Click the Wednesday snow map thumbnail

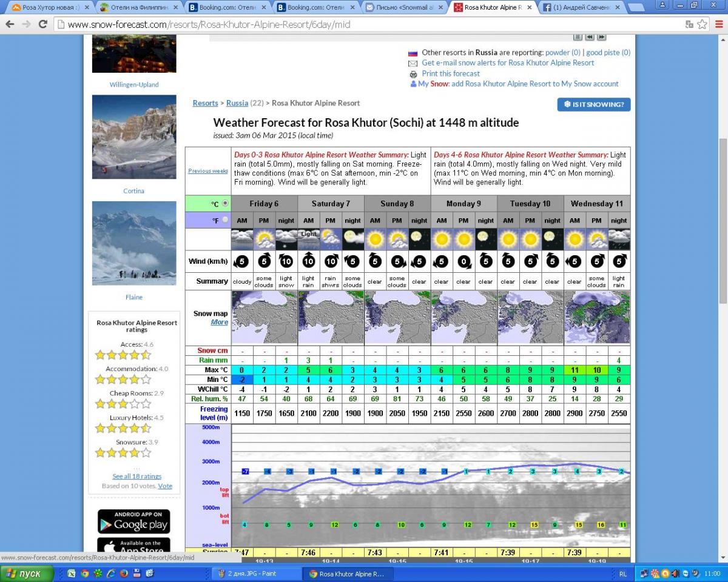coord(597,318)
